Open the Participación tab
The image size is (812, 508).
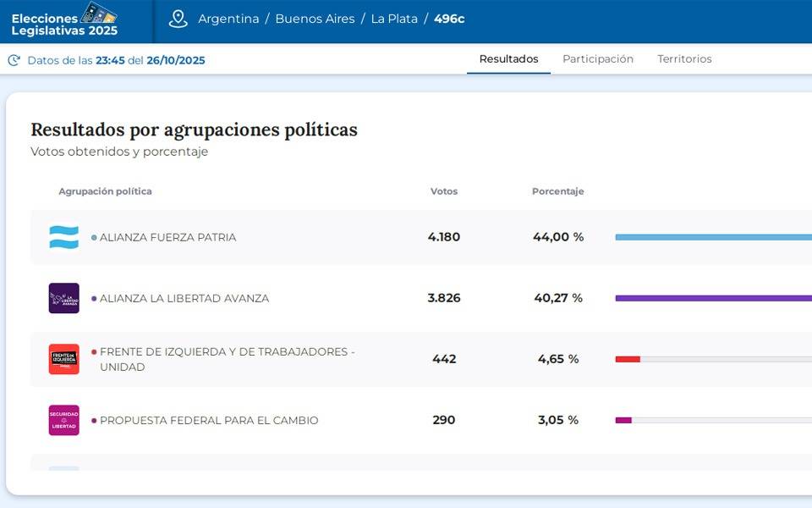click(x=597, y=59)
